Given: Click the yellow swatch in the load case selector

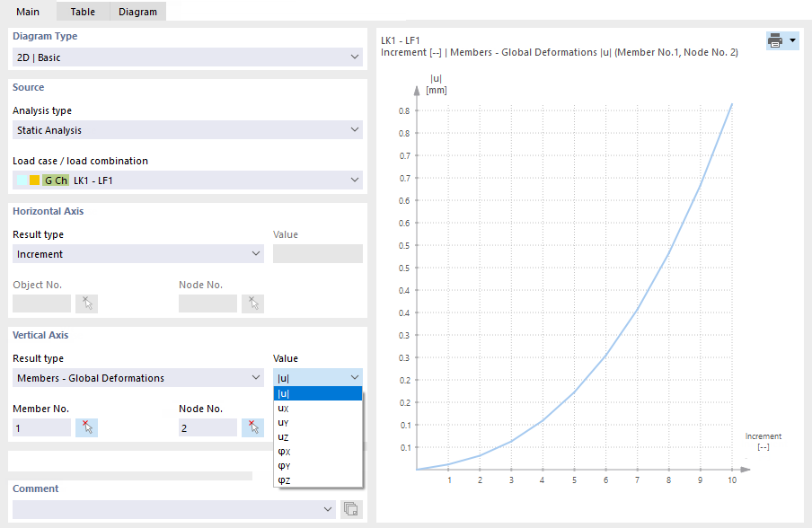Looking at the screenshot, I should (x=36, y=180).
